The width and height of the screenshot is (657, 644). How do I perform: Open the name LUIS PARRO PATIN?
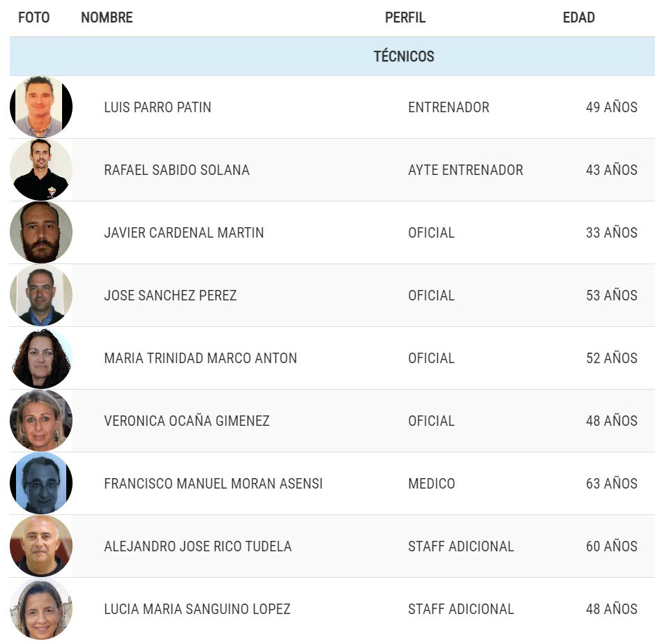[x=158, y=107]
